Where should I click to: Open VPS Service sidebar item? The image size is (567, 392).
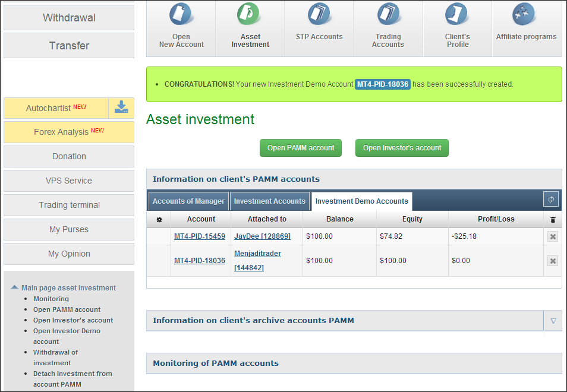pos(69,181)
